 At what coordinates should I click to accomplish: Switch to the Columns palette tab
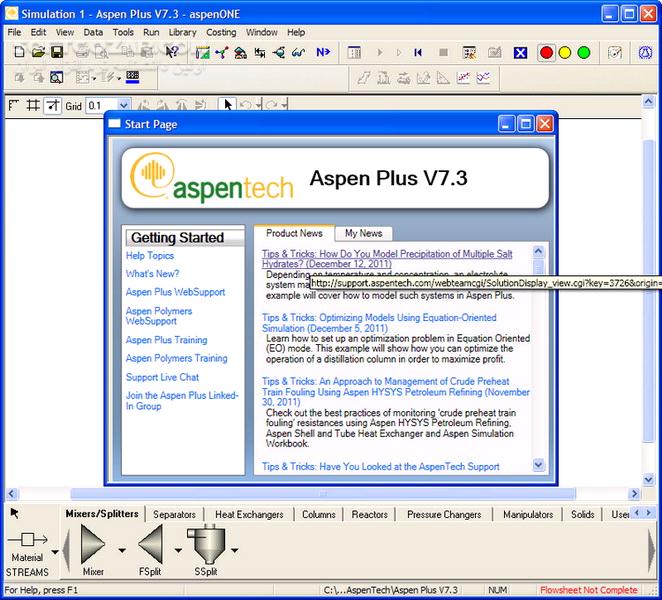click(x=319, y=514)
